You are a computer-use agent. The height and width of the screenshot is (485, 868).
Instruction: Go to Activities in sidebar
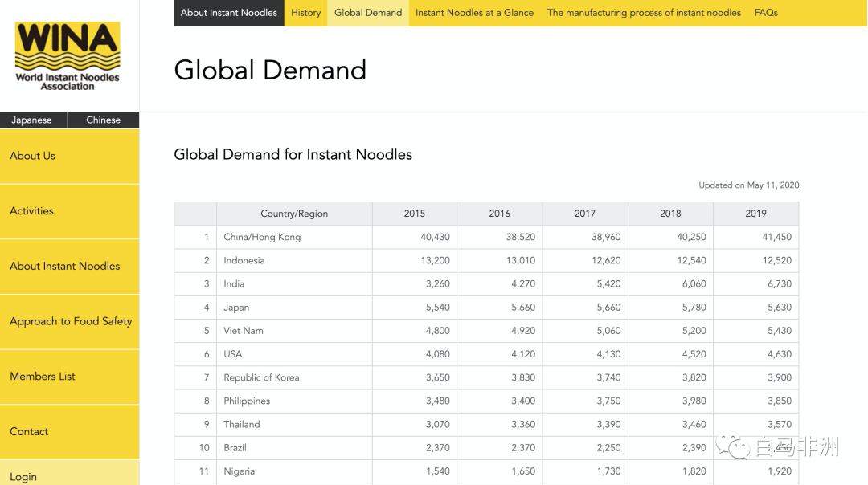click(32, 211)
